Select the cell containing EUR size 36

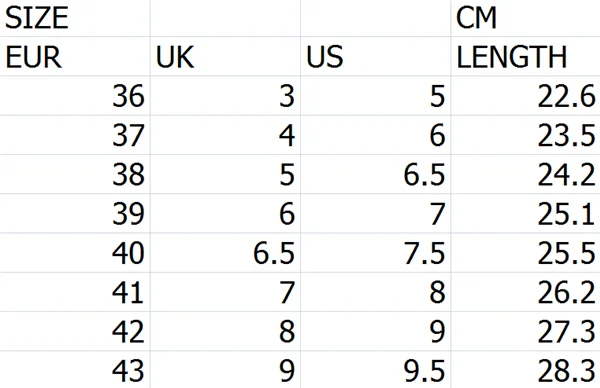[75, 96]
